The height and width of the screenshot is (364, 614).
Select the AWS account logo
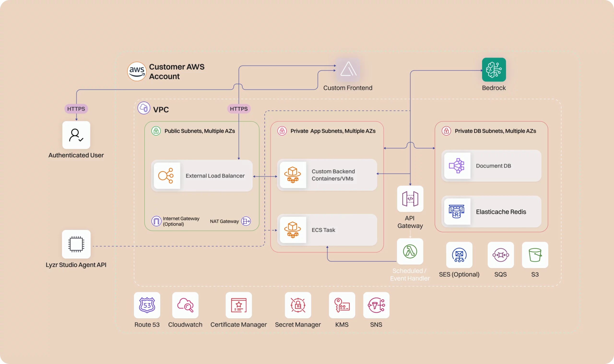[x=137, y=71]
